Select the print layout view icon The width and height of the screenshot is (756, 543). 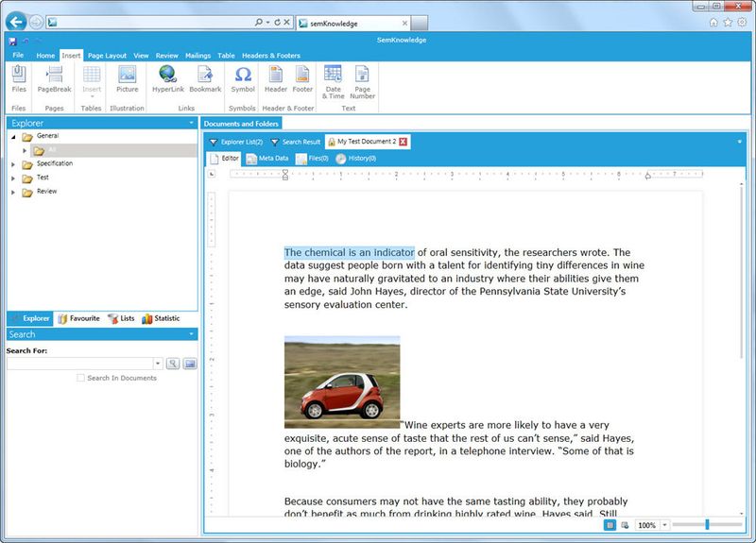(x=610, y=525)
